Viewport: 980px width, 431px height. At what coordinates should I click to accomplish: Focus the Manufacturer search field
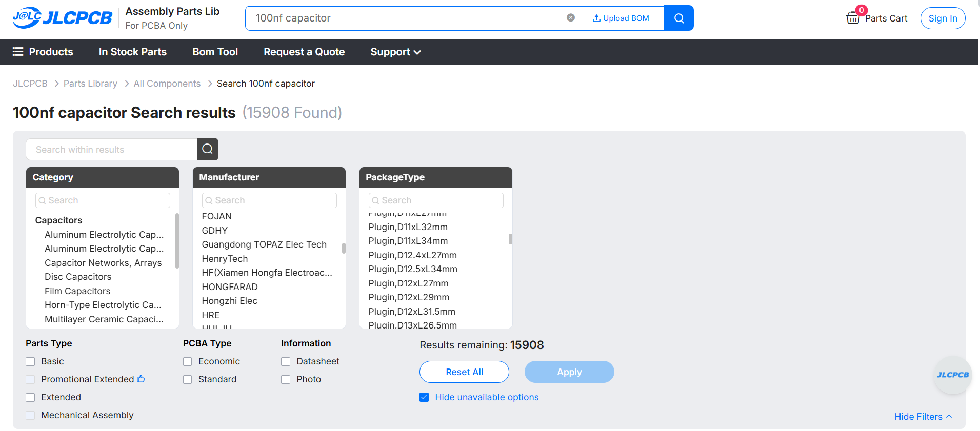(x=269, y=200)
